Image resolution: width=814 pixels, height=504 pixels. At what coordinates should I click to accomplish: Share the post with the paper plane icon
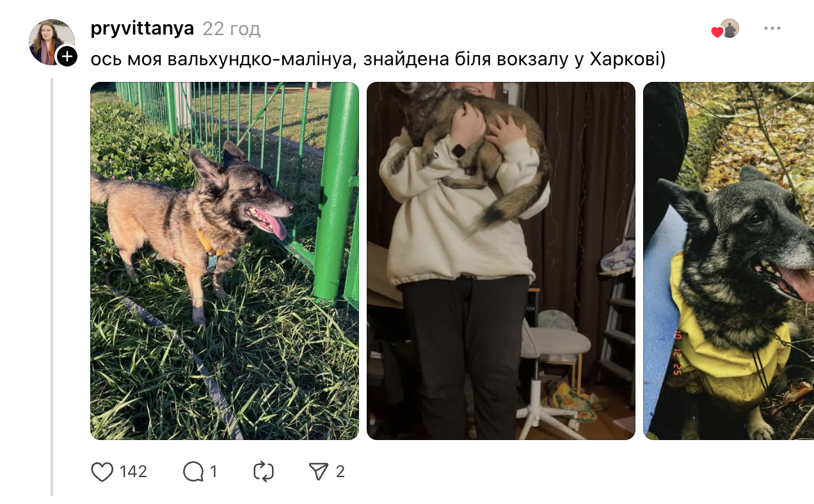click(x=319, y=472)
